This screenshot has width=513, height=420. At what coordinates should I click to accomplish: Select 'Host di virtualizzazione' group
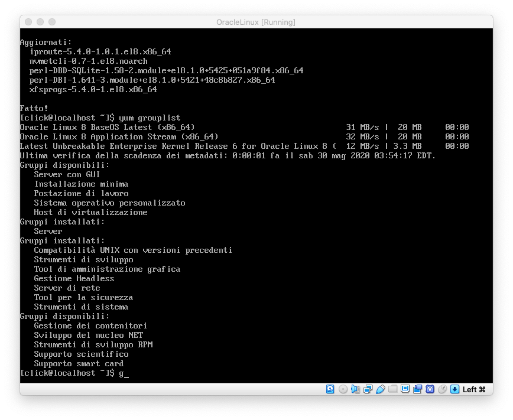90,213
